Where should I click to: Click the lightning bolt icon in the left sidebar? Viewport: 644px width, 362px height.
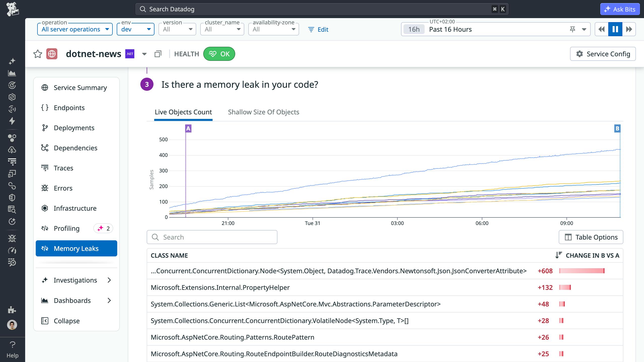click(x=12, y=121)
